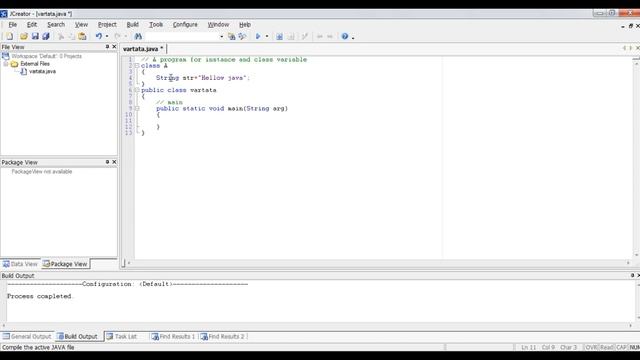Open the Undo history dropdown arrow
The height and width of the screenshot is (360, 640).
[107, 36]
